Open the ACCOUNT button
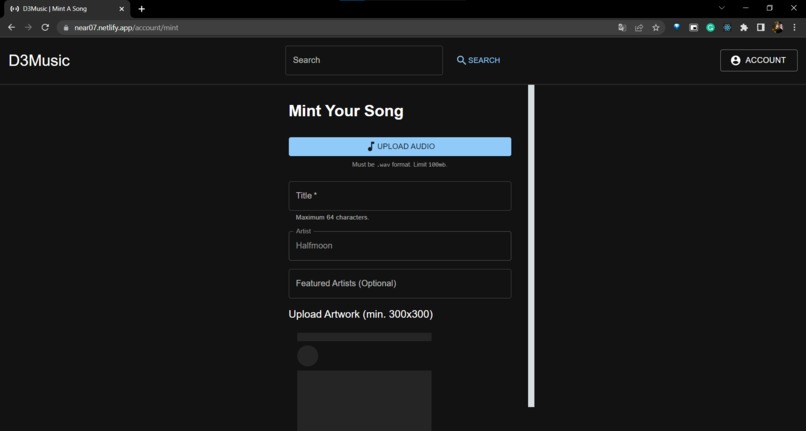Viewport: 806px width, 431px height. tap(759, 60)
